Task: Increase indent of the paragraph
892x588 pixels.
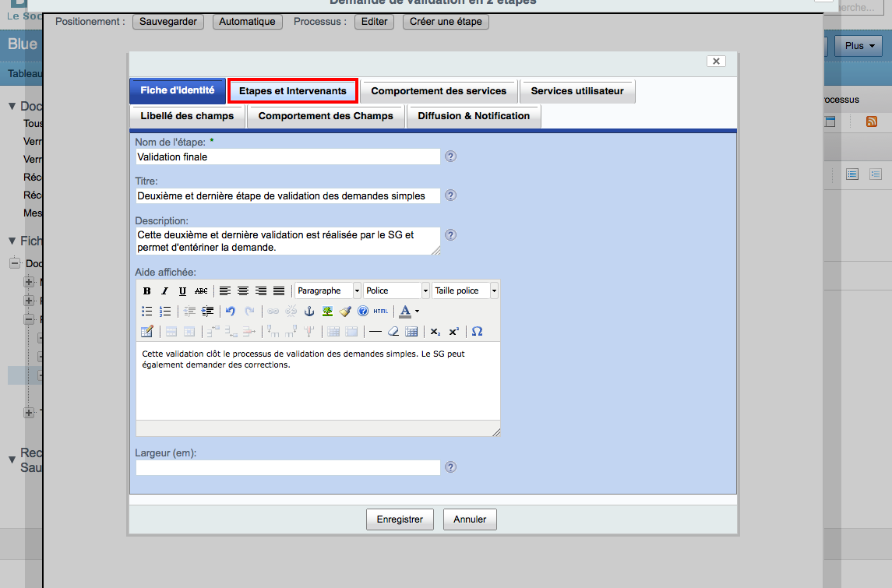Action: click(x=208, y=311)
